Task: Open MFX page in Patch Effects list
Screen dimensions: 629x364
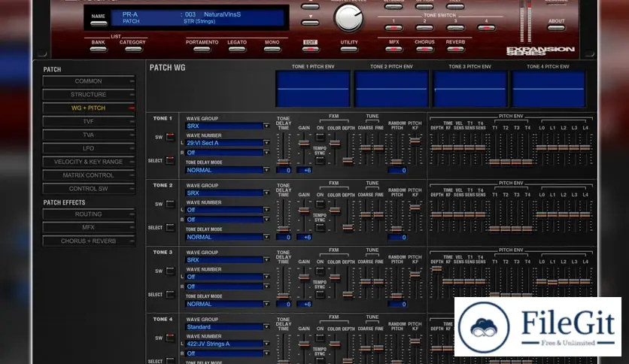Action: (x=89, y=227)
